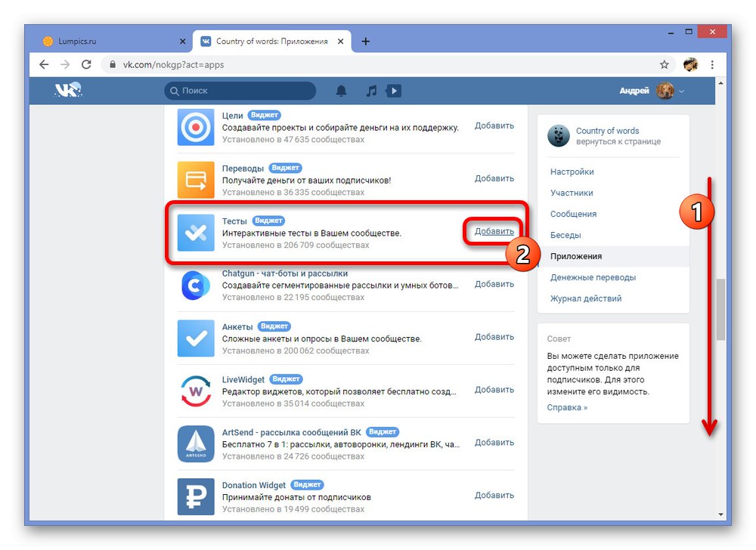Image resolution: width=756 pixels, height=550 pixels.
Task: Click the Тесты app title
Action: click(234, 221)
